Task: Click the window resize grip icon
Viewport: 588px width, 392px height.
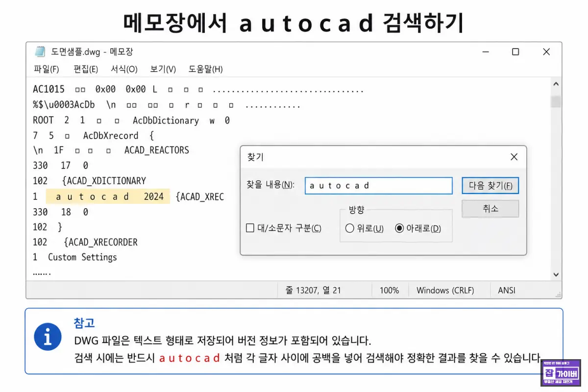Action: [x=558, y=294]
